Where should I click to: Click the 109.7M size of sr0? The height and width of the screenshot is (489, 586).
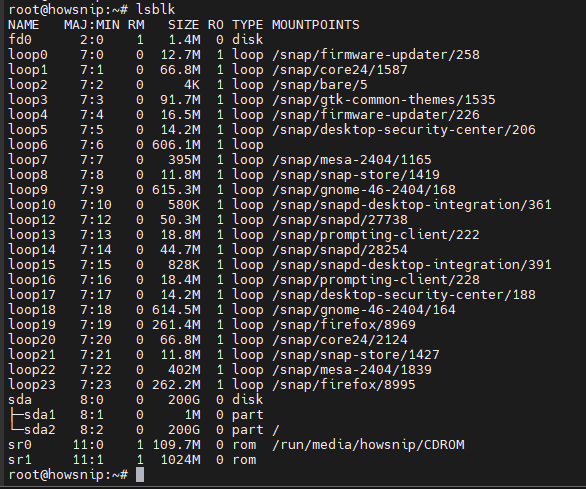[176, 445]
